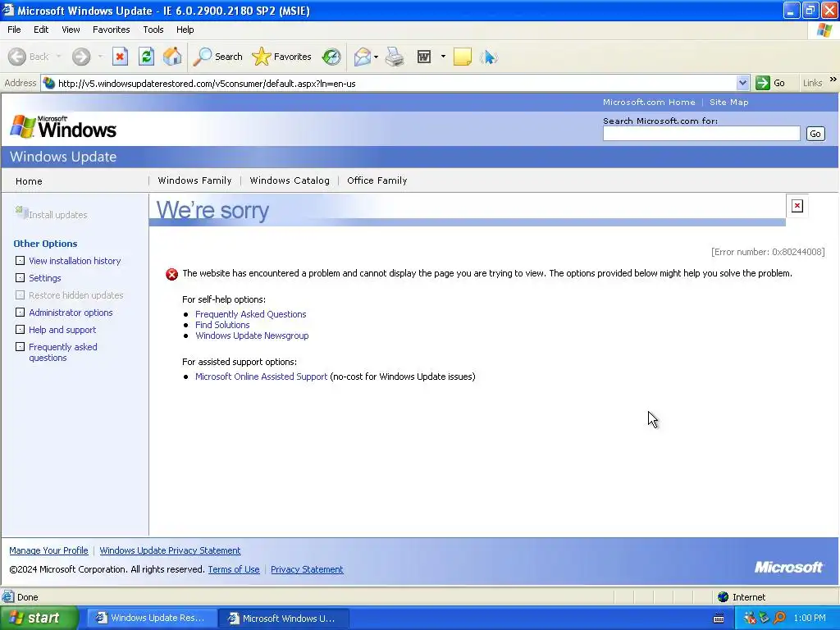
Task: Click the Home navigation link
Action: (29, 181)
